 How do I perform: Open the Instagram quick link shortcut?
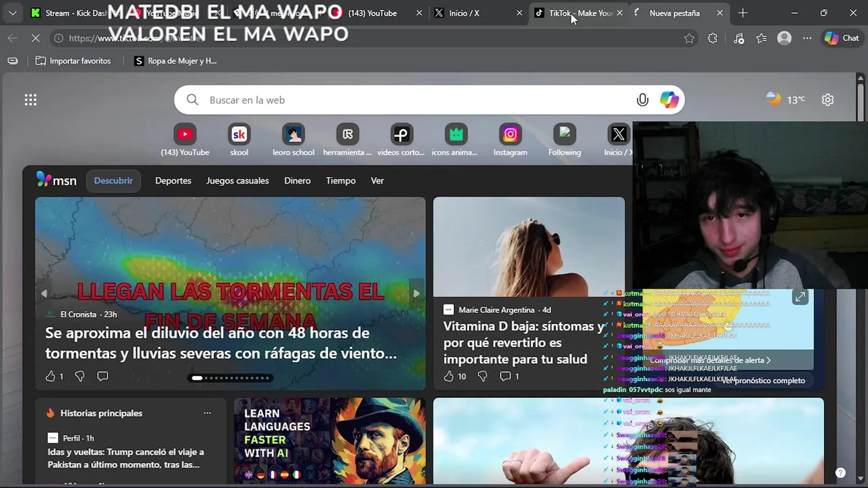(x=511, y=141)
